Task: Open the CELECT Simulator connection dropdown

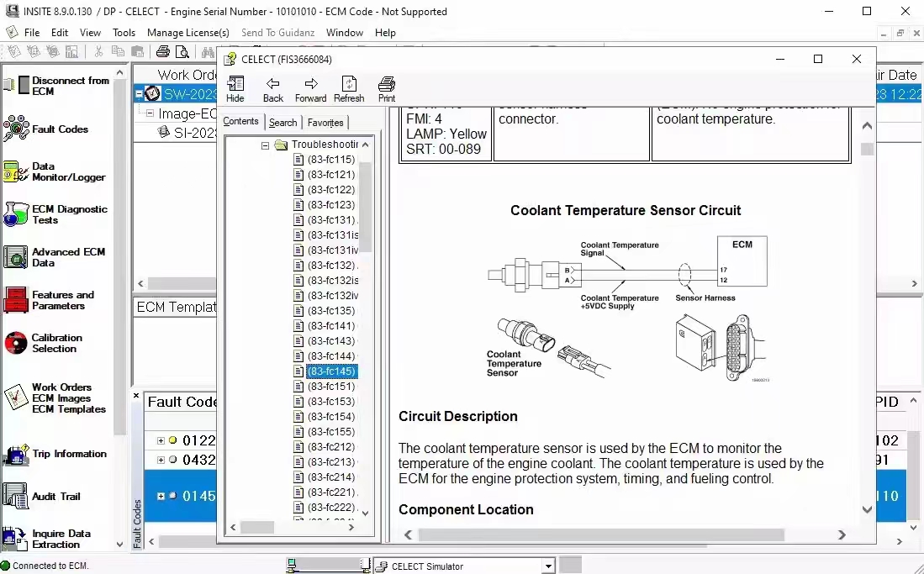Action: pos(548,566)
